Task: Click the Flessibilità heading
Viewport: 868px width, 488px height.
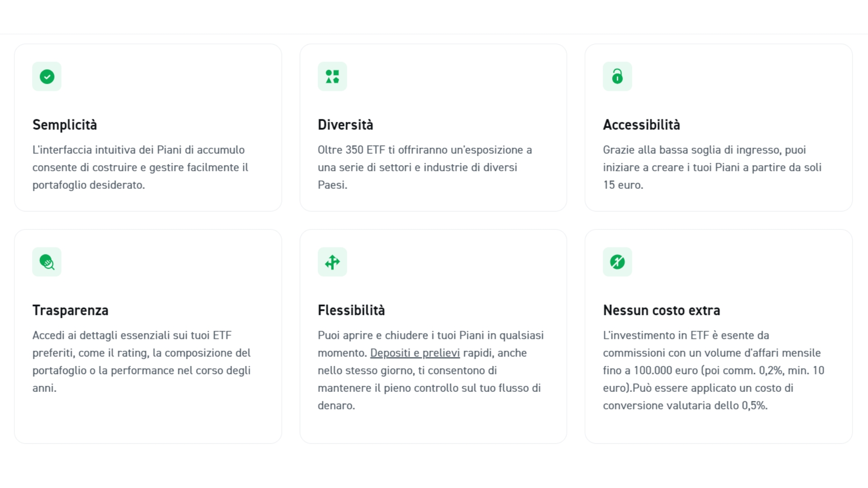Action: pos(351,310)
